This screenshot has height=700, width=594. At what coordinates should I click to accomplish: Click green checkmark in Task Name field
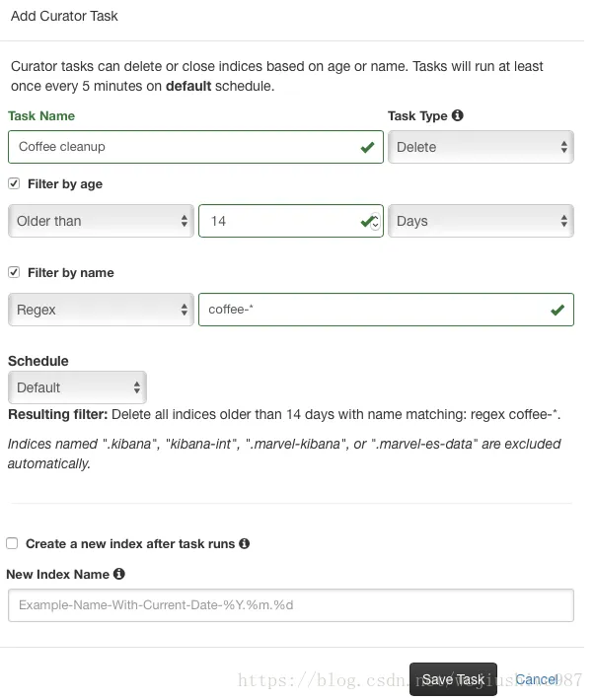368,147
